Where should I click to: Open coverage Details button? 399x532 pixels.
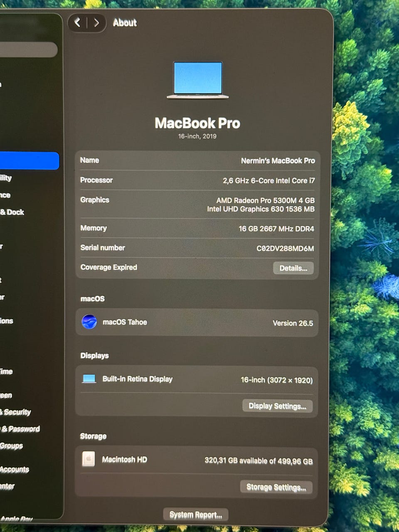point(293,268)
